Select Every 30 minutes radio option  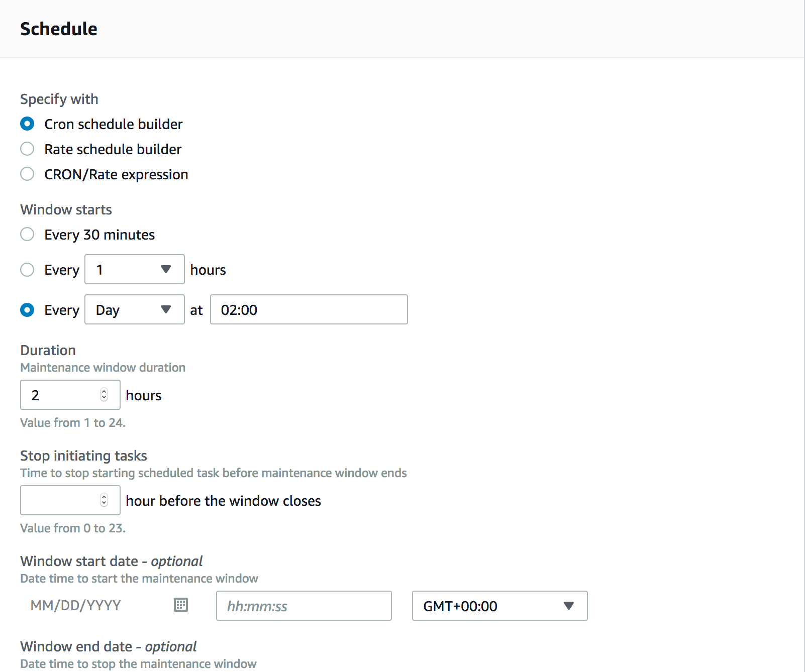pyautogui.click(x=27, y=234)
